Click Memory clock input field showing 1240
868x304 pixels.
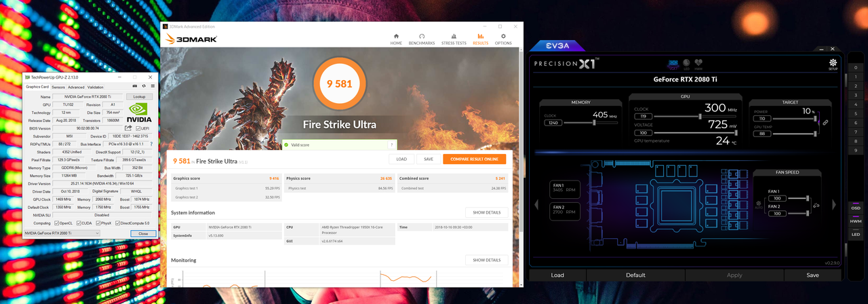coord(553,123)
